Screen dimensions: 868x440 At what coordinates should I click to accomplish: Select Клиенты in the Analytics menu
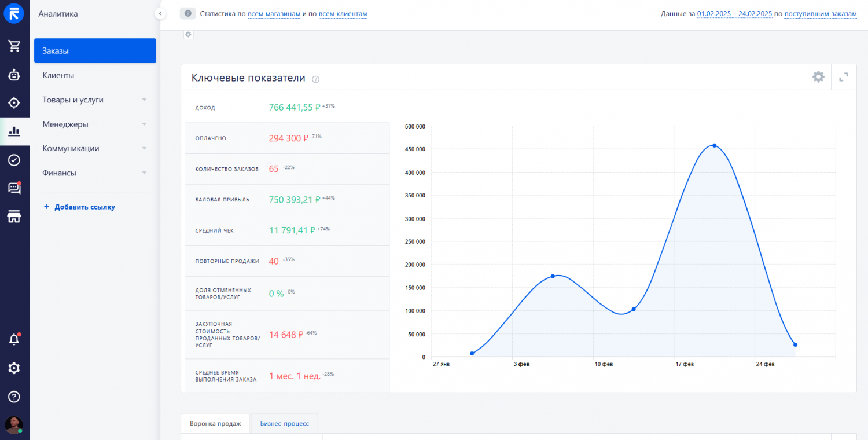tap(58, 75)
